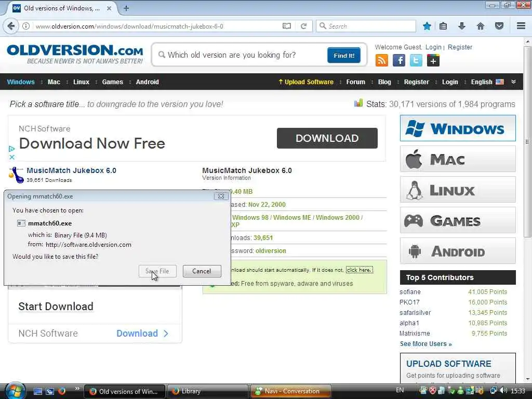Click the Firefox quick launch icon
This screenshot has height=399, width=532.
62,391
